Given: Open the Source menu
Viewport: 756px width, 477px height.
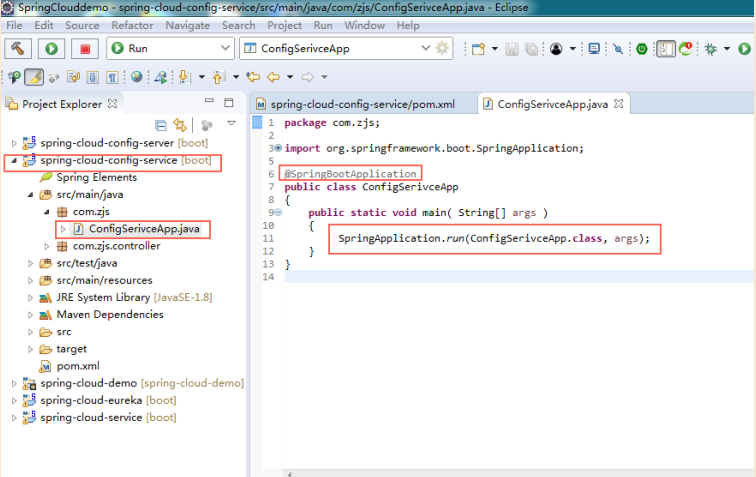Looking at the screenshot, I should pos(82,25).
